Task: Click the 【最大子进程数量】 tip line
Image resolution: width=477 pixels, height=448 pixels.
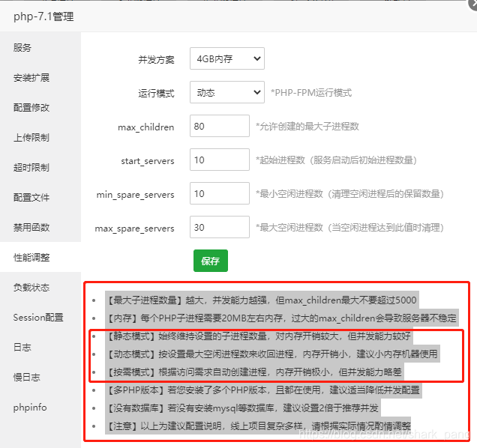Action: pos(262,300)
